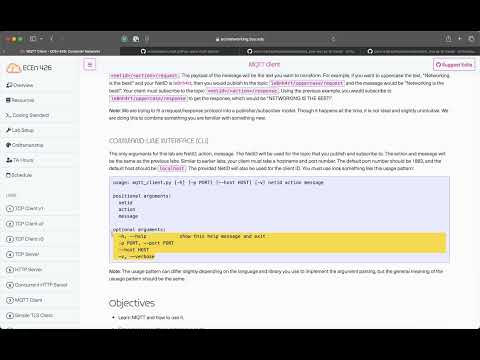Open the TCP Client v1 lab
Viewport: 480px width, 360px height.
tap(25, 209)
